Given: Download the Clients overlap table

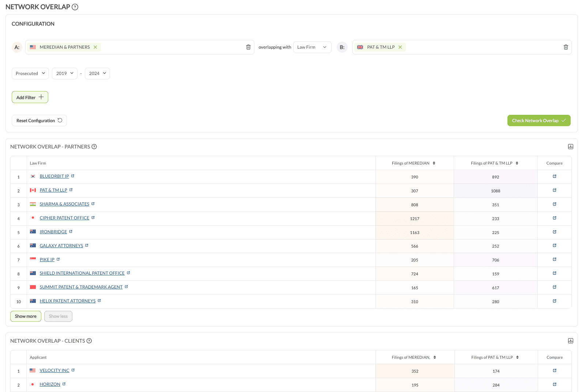Looking at the screenshot, I should [570, 341].
